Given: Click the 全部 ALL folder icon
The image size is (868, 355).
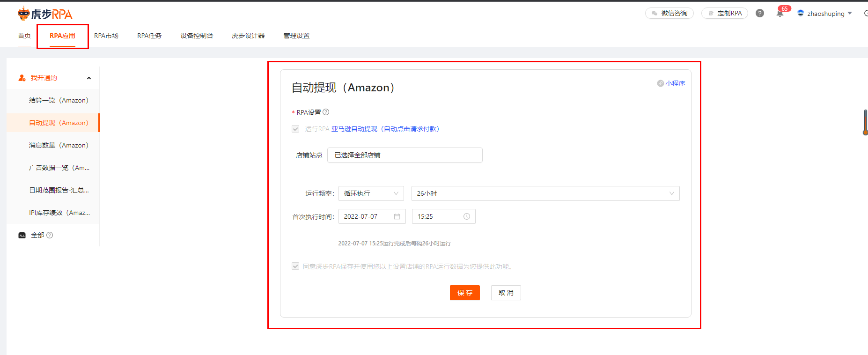Looking at the screenshot, I should (x=22, y=235).
